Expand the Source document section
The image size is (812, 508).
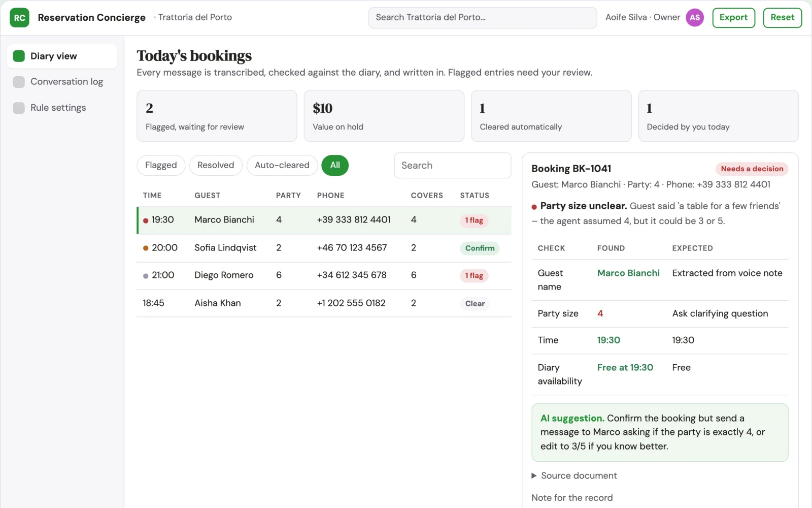[574, 476]
